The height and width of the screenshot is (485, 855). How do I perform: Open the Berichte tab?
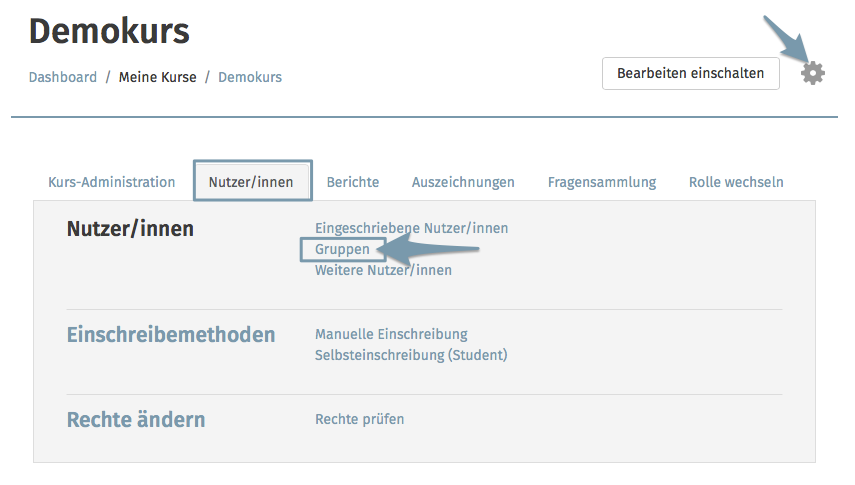click(x=353, y=182)
